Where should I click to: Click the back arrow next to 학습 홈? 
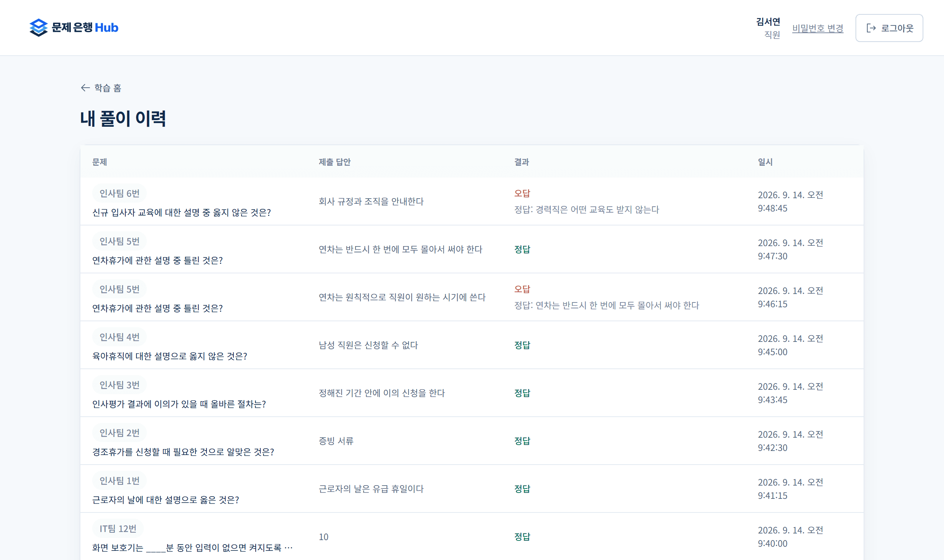coord(85,88)
